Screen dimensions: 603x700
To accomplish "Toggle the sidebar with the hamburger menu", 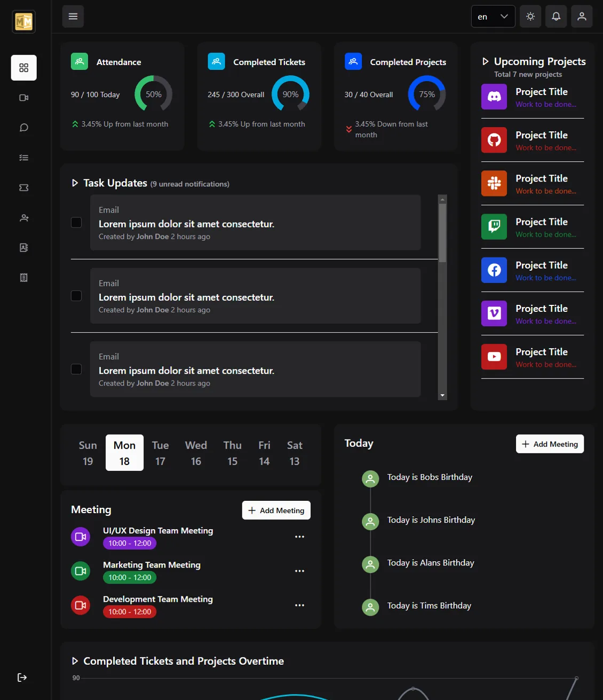I will [73, 17].
